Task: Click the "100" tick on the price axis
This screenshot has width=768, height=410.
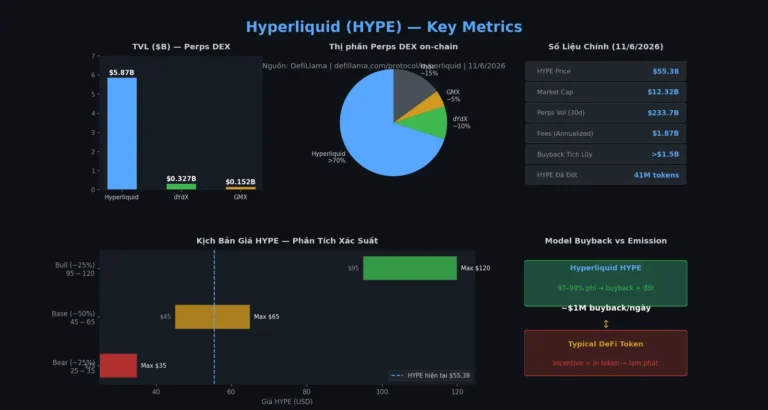Action: point(382,392)
